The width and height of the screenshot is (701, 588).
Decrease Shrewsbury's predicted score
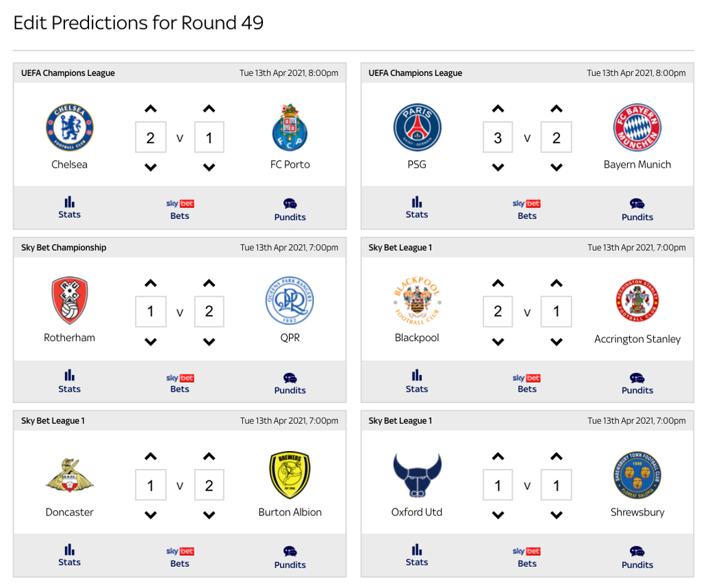tap(556, 515)
